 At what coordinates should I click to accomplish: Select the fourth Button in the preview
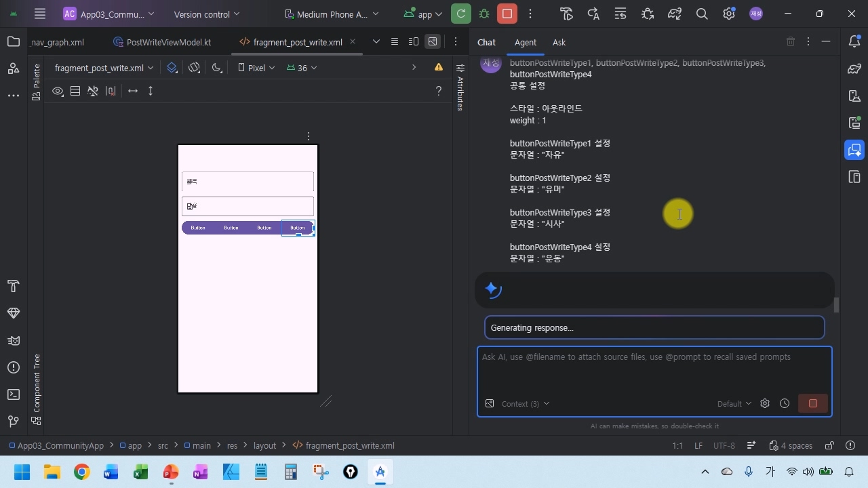tap(298, 228)
